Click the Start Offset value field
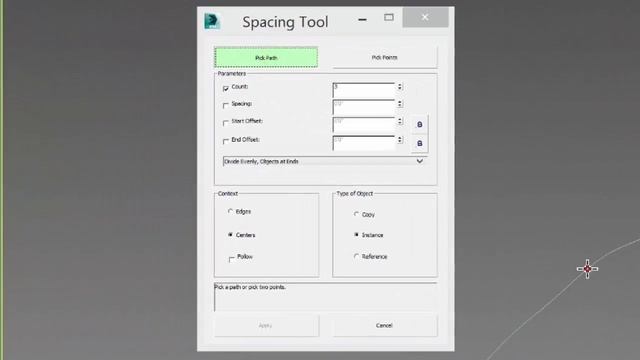640x360 pixels. (x=364, y=124)
